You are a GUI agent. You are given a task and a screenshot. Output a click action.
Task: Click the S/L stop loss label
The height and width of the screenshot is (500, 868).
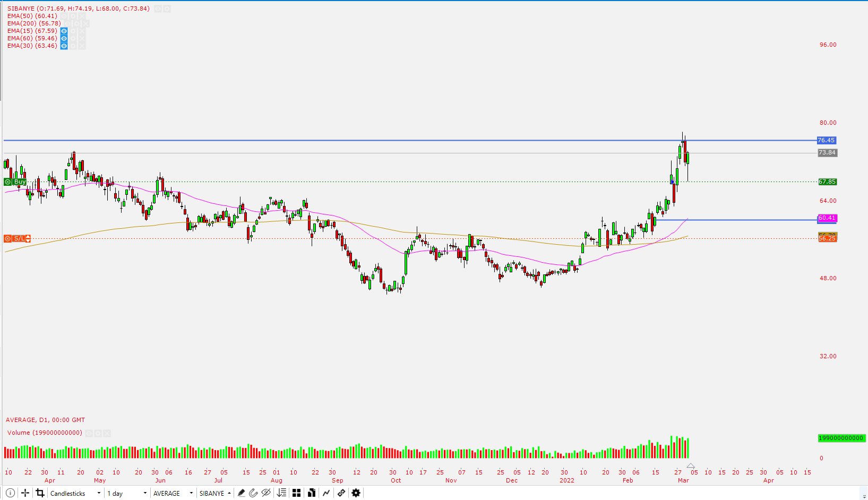[19, 238]
